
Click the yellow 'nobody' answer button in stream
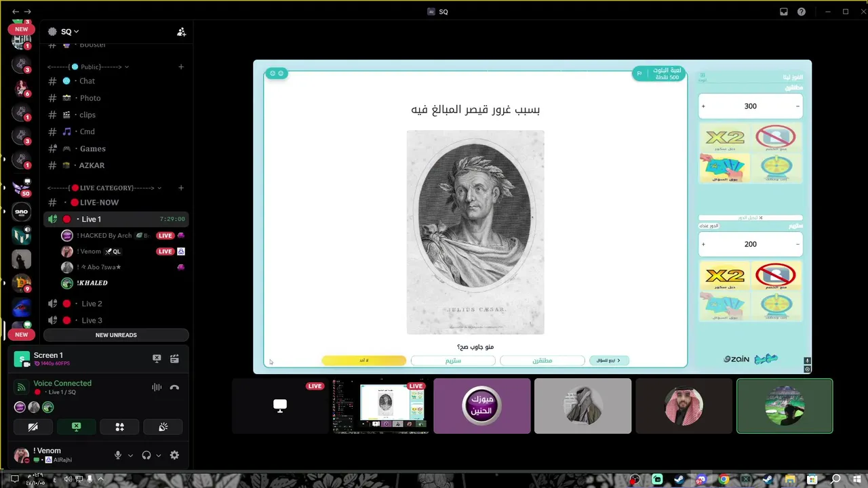[364, 361]
